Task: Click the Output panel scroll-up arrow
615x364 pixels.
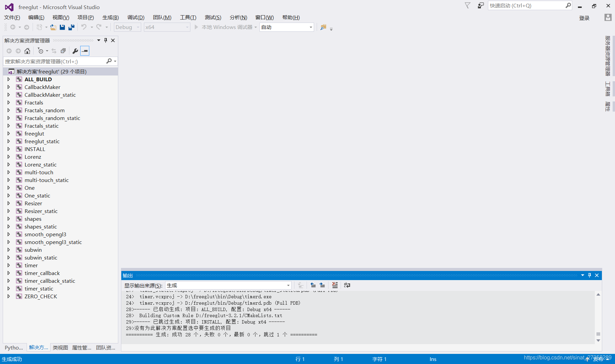Action: pyautogui.click(x=598, y=295)
